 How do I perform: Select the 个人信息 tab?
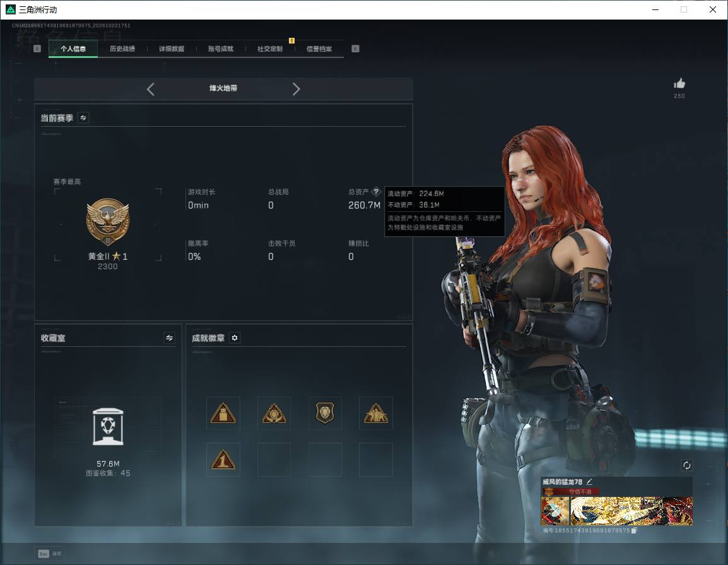(x=73, y=49)
